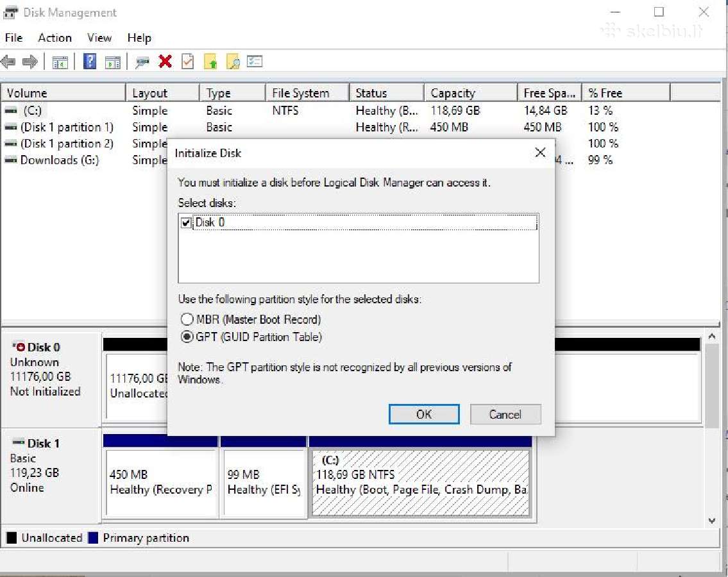Click the drive icon beside Downloads (G:)
Viewport: 728px width, 577px height.
pyautogui.click(x=11, y=160)
